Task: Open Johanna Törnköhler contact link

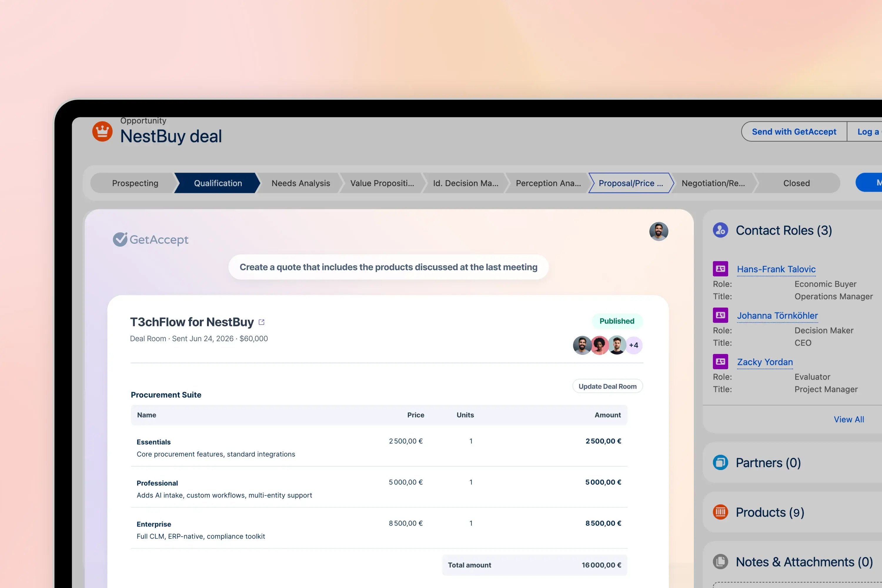Action: tap(777, 316)
